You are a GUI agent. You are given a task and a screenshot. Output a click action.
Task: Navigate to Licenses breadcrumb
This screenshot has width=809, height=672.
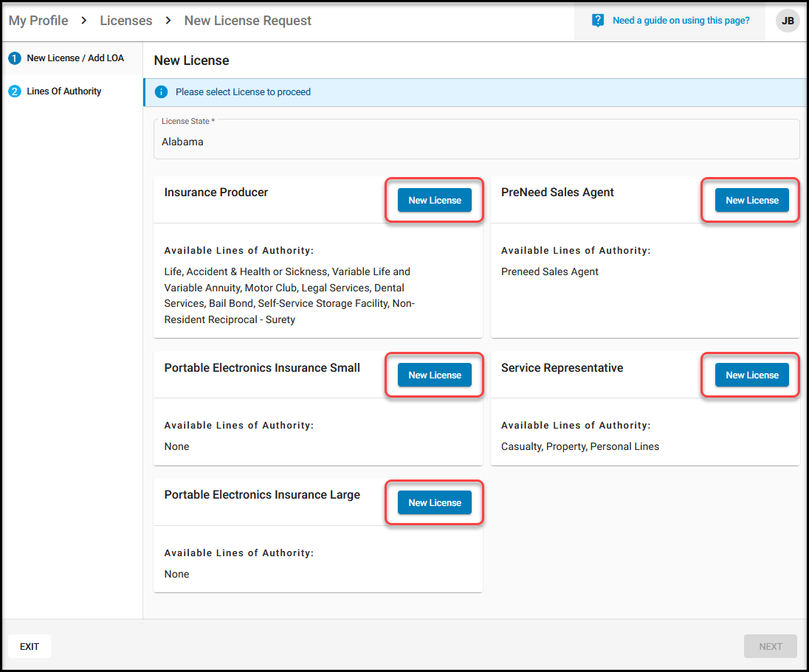coord(126,21)
